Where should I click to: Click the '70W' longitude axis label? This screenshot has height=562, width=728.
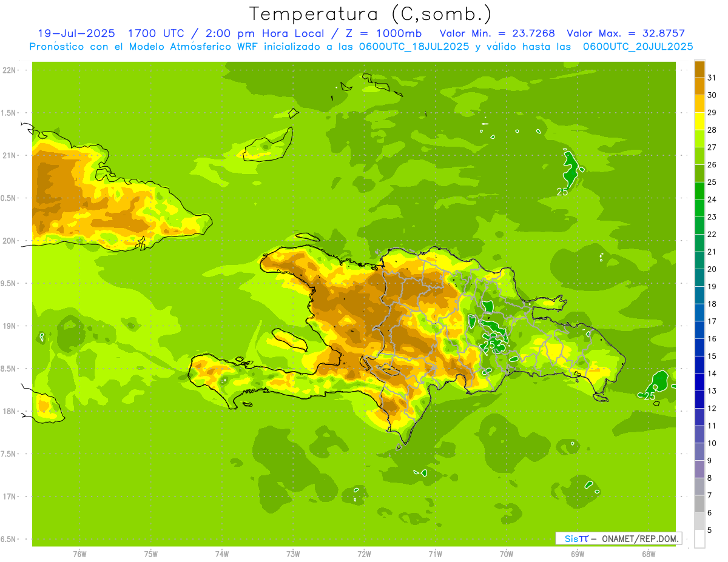[x=507, y=554]
